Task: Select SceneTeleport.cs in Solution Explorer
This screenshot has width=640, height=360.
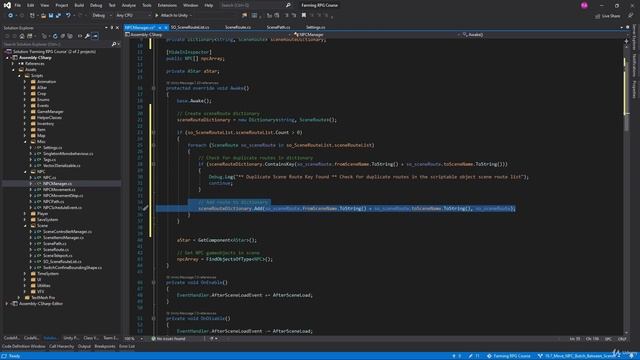Action: [x=58, y=256]
